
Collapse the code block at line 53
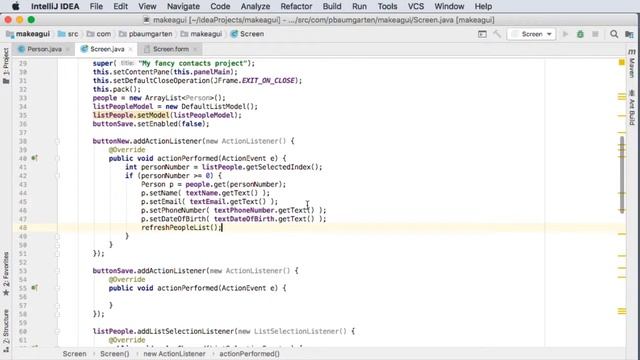tap(57, 271)
